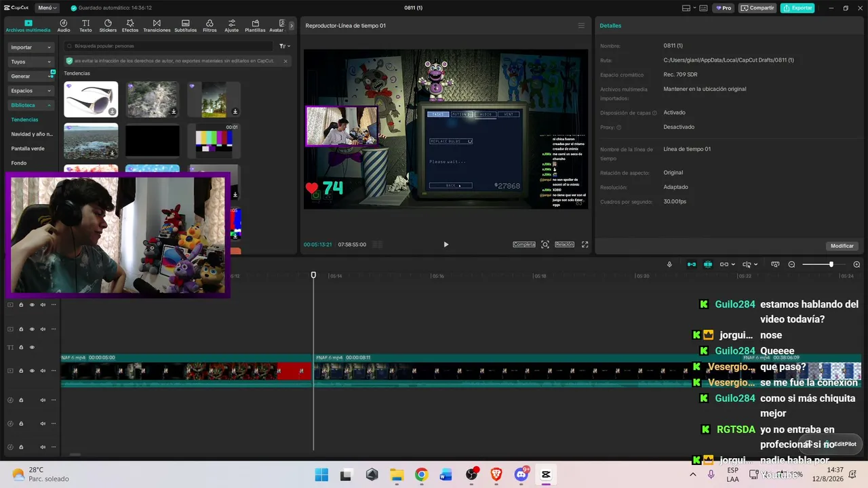This screenshot has width=868, height=488.
Task: Open the Subtítulos panel
Action: pos(185,26)
